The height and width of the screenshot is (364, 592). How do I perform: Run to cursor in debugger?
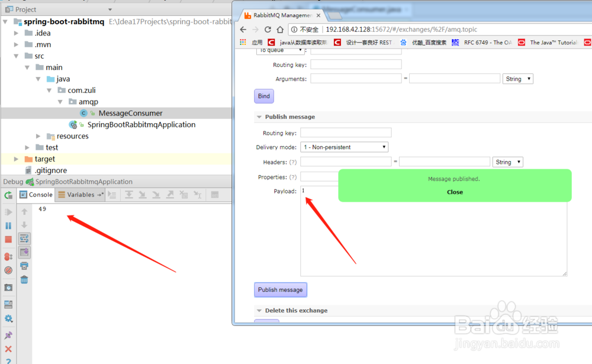tap(198, 195)
